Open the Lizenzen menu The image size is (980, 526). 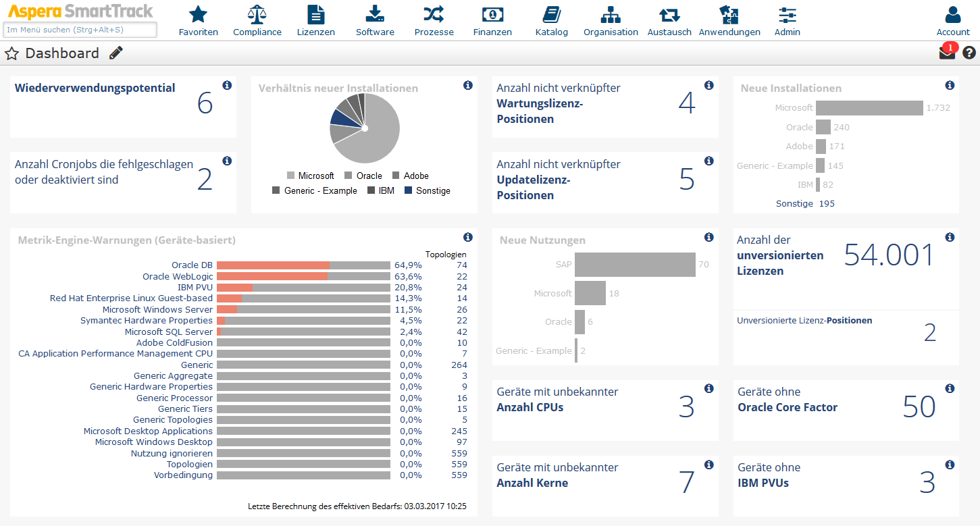[315, 21]
